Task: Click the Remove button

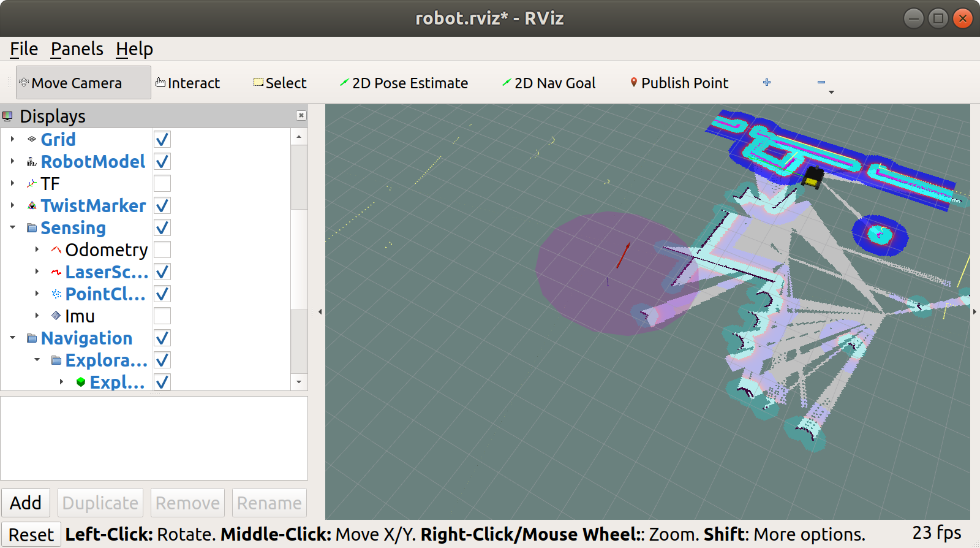Action: point(187,503)
